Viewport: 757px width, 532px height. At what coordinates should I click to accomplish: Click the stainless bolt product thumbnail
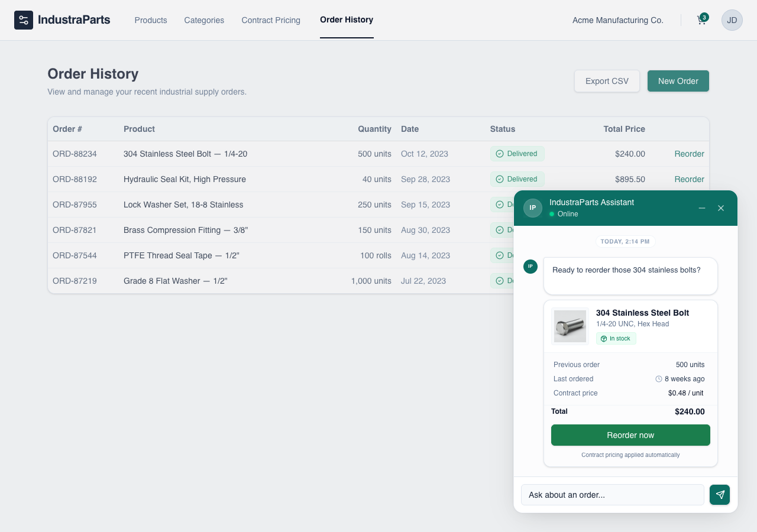(x=570, y=326)
